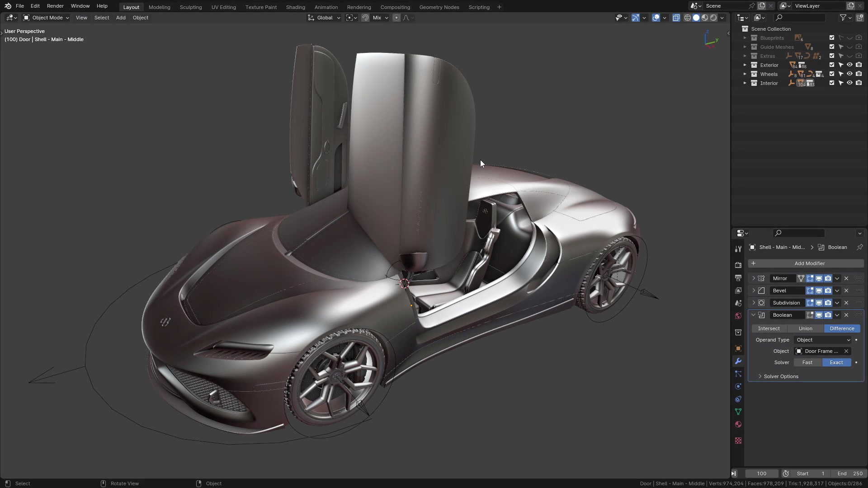
Task: Toggle Bevel modifier viewport display
Action: (819, 291)
